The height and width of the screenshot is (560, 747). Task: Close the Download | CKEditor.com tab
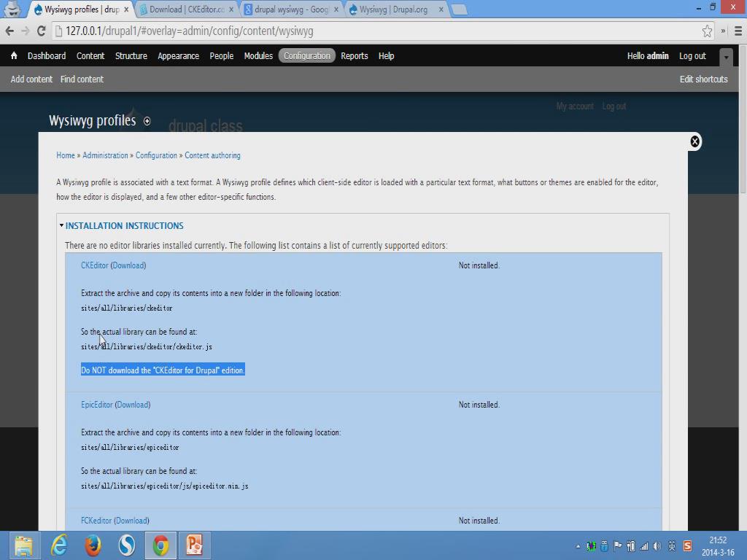pyautogui.click(x=231, y=9)
